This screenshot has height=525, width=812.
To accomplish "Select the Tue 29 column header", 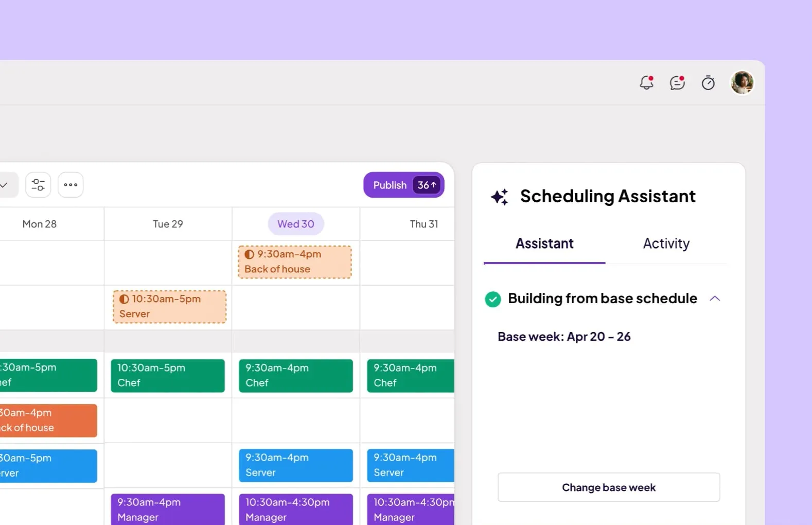I will tap(168, 224).
